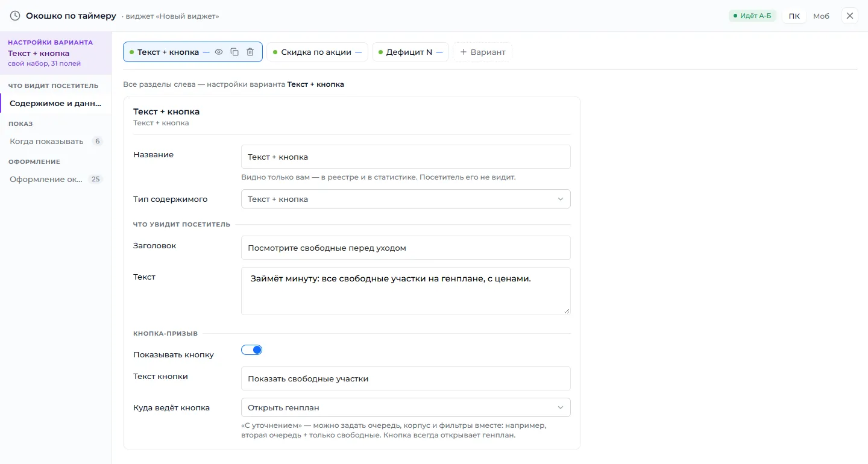Add a new variant with + Вариант
Viewport: 868px width, 464px height.
pyautogui.click(x=483, y=52)
